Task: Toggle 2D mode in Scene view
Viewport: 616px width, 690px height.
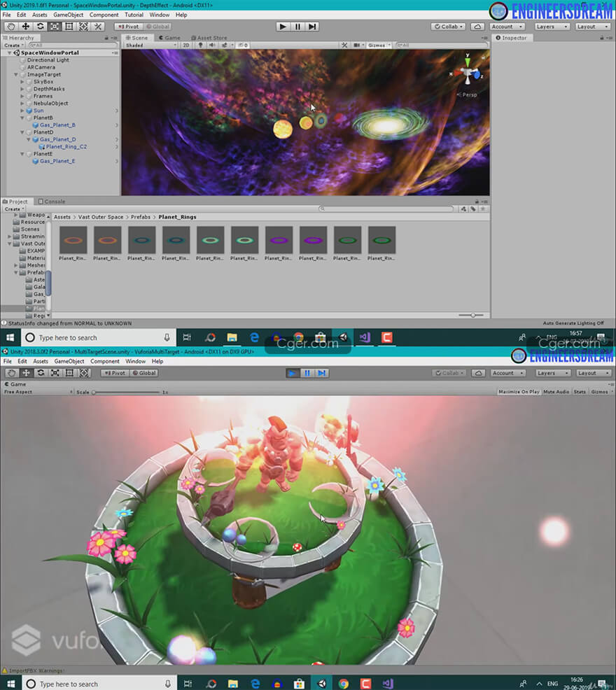Action: (x=186, y=45)
